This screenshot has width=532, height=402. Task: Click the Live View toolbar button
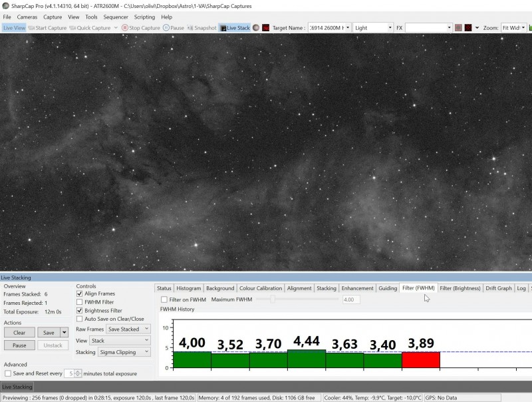(14, 28)
